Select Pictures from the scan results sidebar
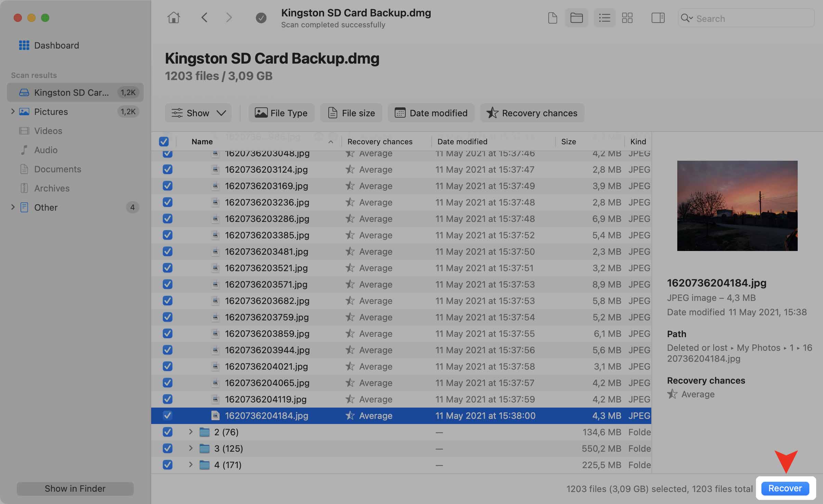 51,111
